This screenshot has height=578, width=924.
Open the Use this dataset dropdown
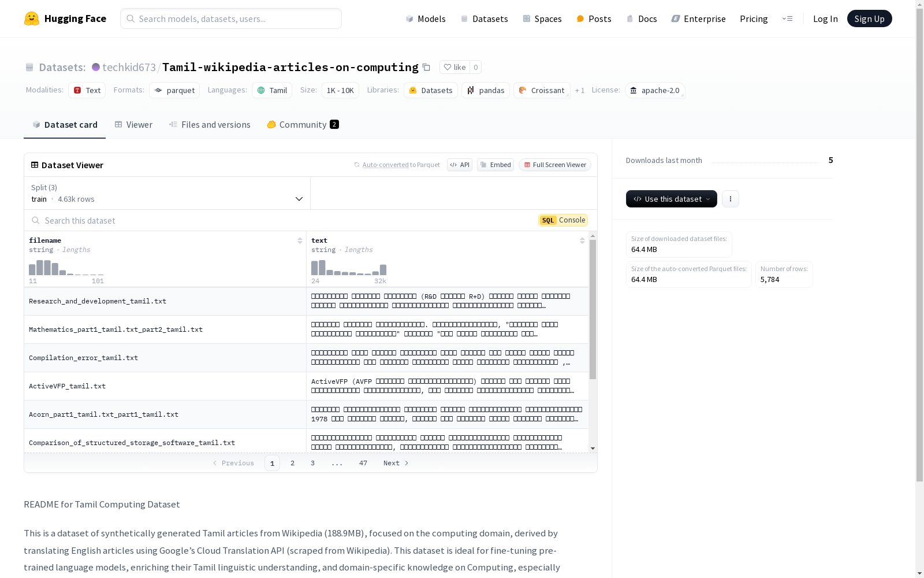(672, 199)
